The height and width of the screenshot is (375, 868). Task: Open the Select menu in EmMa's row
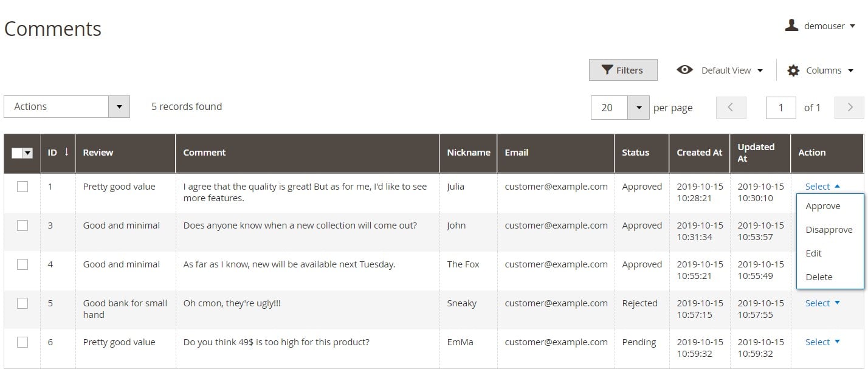click(x=822, y=342)
